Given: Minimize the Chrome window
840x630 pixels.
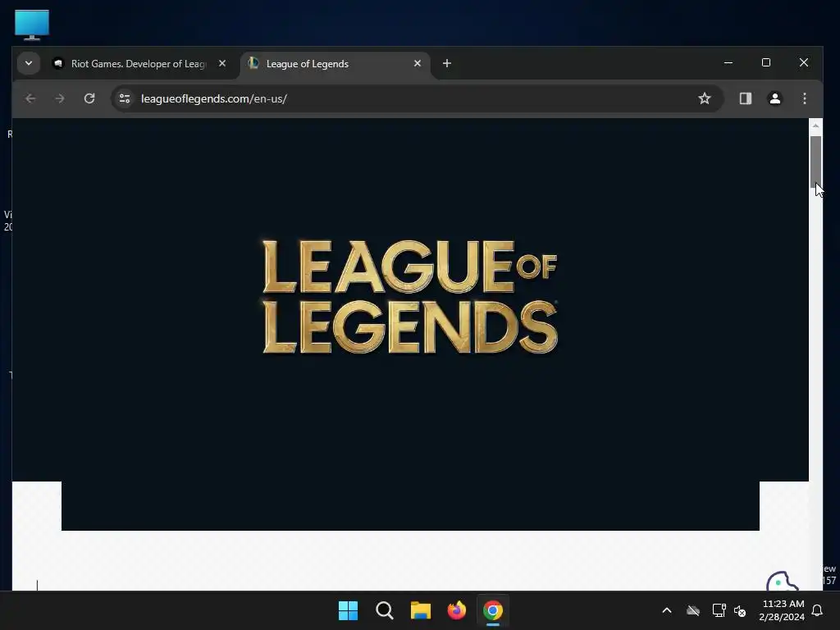Looking at the screenshot, I should point(728,62).
